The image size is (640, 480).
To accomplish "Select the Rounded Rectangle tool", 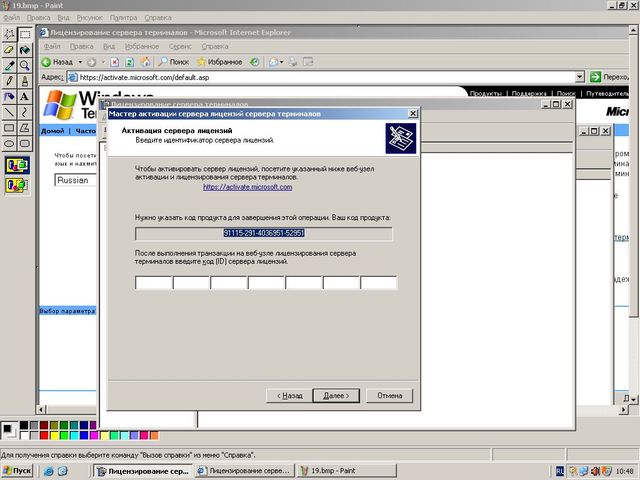I will 24,143.
